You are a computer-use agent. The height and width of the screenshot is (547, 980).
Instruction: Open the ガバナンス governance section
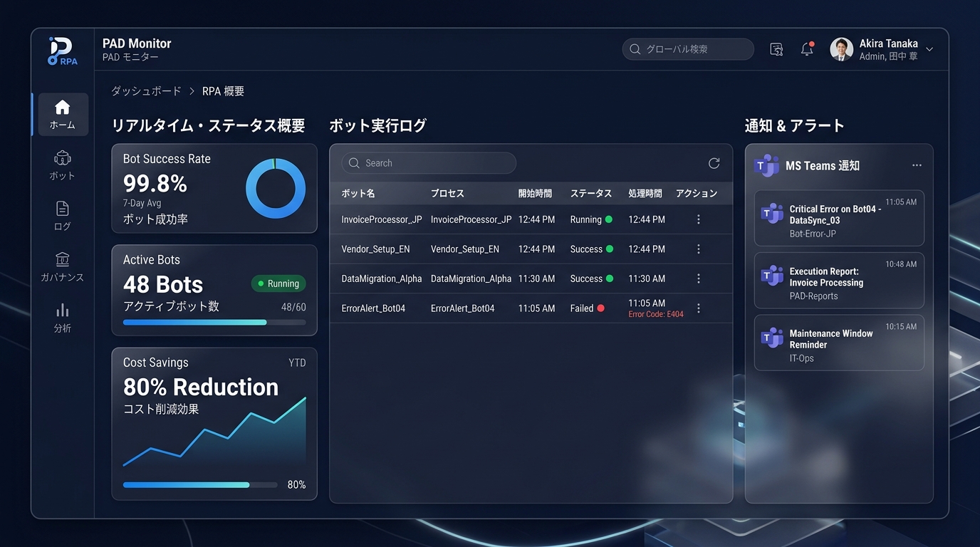[63, 267]
